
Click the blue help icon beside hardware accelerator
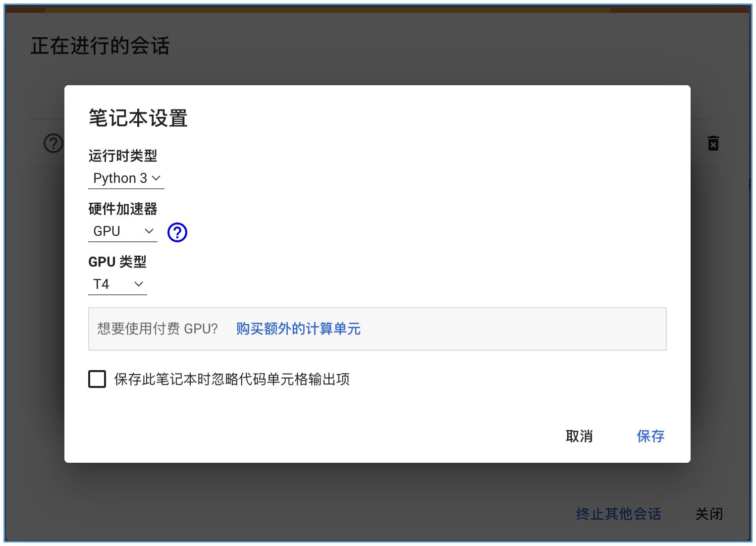coord(177,232)
